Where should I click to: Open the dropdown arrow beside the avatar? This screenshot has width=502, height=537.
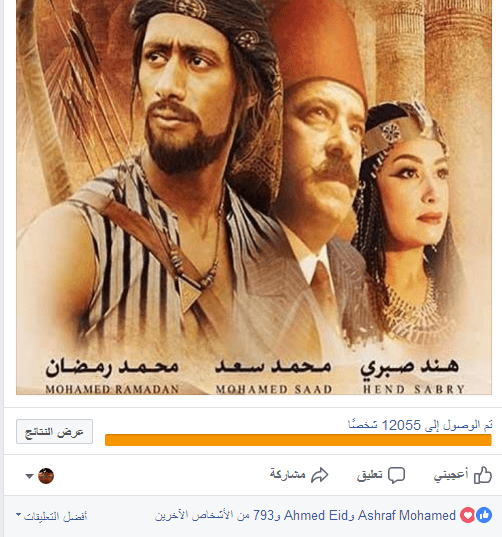click(x=29, y=476)
